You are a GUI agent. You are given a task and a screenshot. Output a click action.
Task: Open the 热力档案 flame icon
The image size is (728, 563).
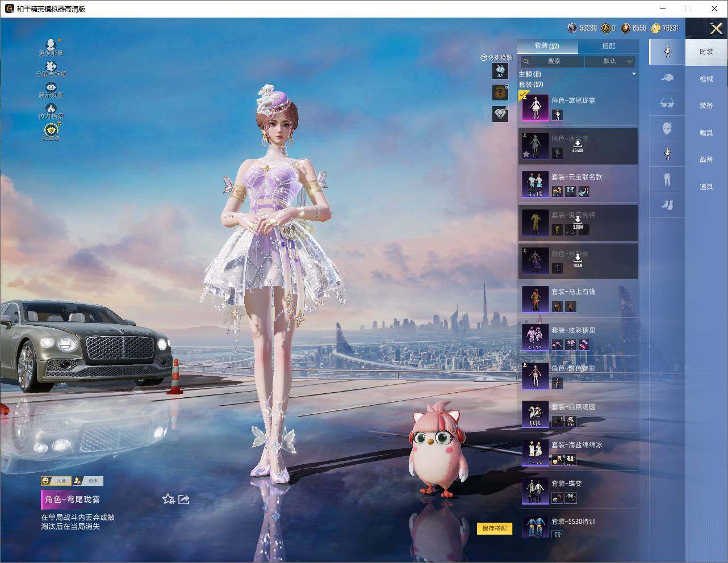[51, 108]
